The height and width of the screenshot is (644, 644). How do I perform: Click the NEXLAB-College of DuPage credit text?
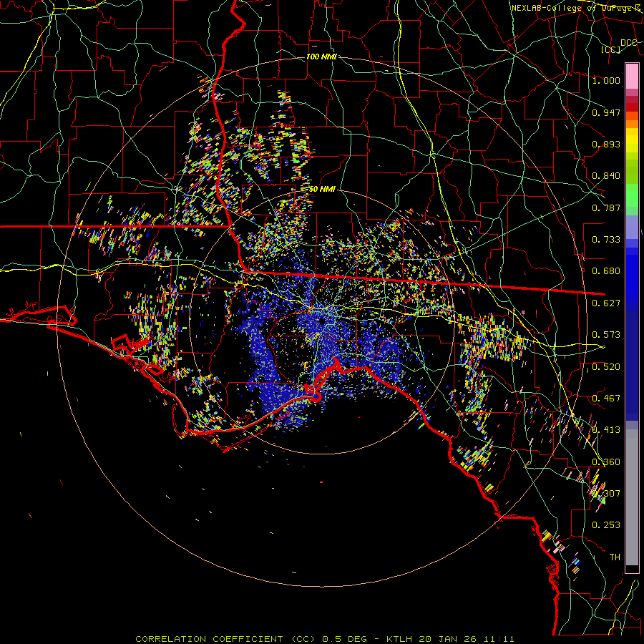pos(576,8)
